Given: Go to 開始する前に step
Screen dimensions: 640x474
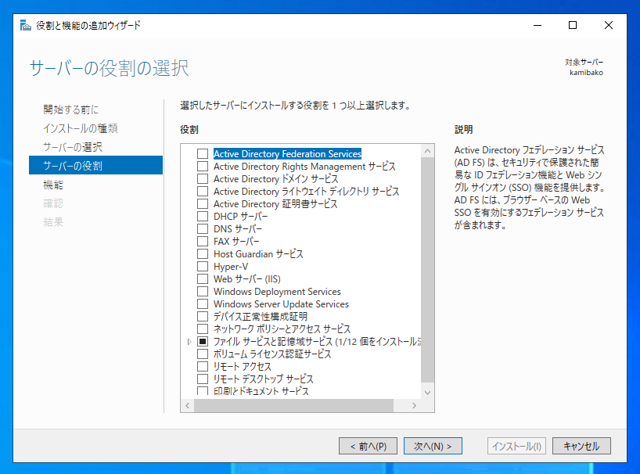Looking at the screenshot, I should pos(71,109).
